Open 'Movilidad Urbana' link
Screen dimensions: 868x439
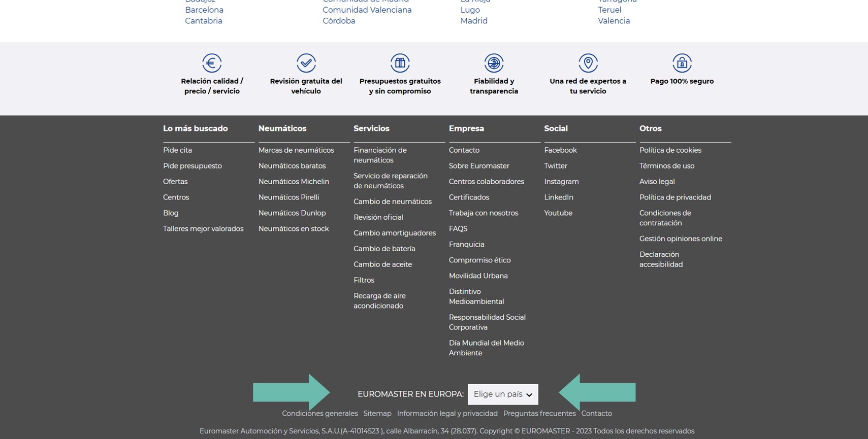pyautogui.click(x=478, y=276)
